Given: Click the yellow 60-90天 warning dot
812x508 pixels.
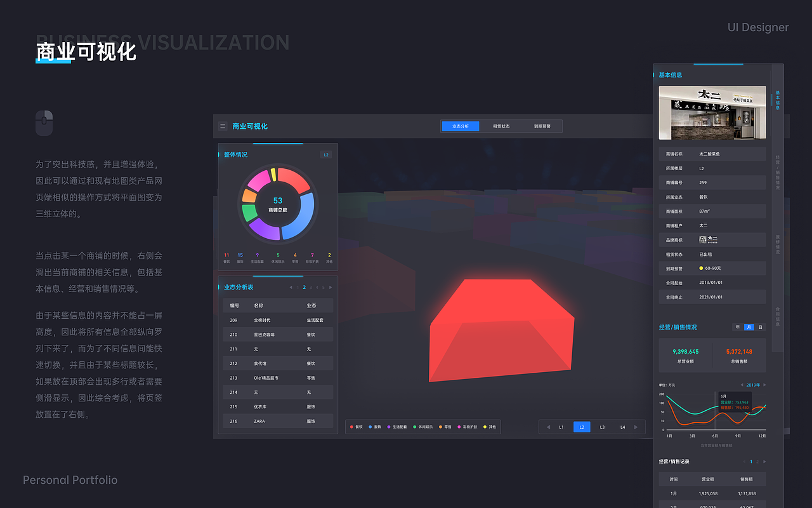Looking at the screenshot, I should click(701, 269).
